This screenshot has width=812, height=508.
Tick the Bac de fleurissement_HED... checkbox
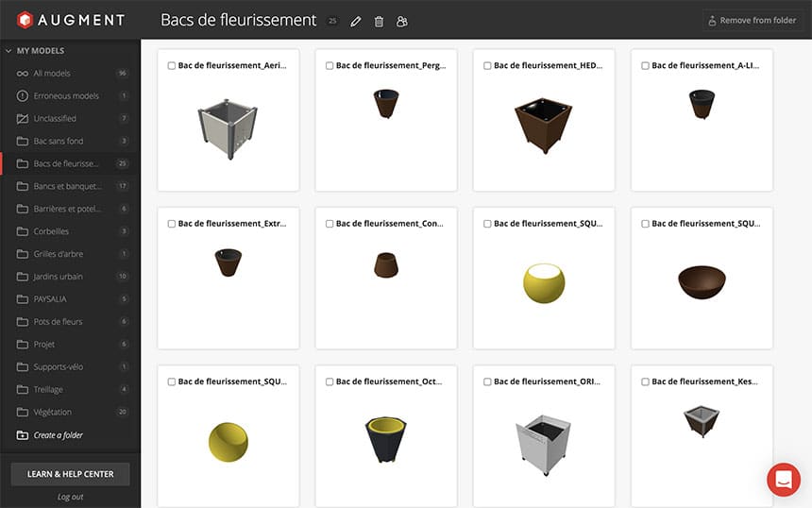tap(487, 66)
